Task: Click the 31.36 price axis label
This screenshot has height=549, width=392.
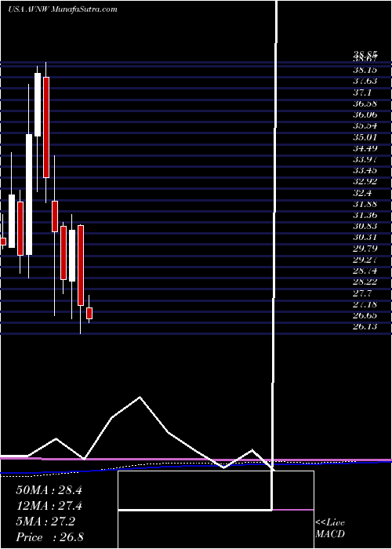Action: pyautogui.click(x=365, y=216)
